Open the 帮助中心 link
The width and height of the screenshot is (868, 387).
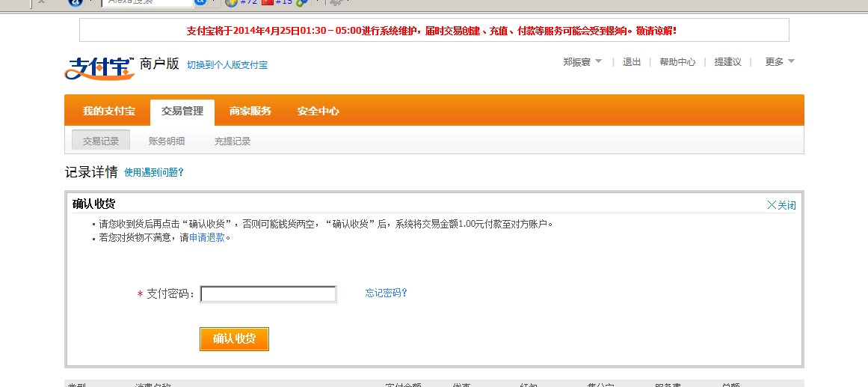[677, 62]
